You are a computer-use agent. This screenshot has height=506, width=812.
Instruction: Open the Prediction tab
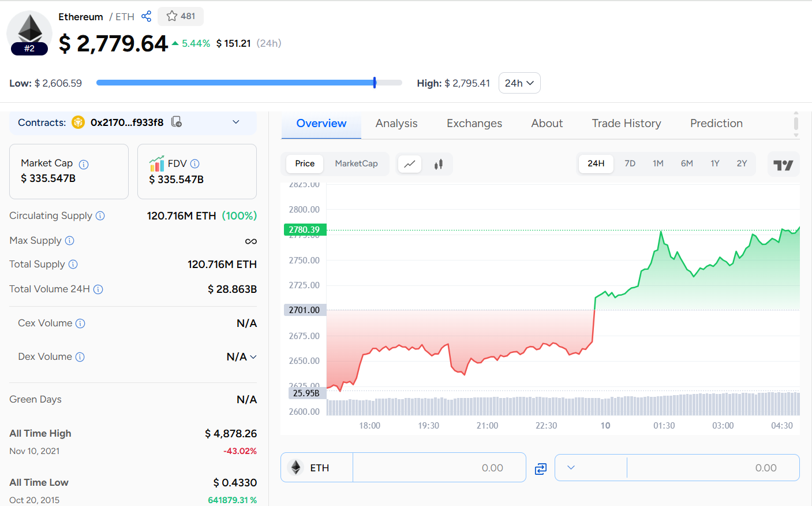point(716,124)
